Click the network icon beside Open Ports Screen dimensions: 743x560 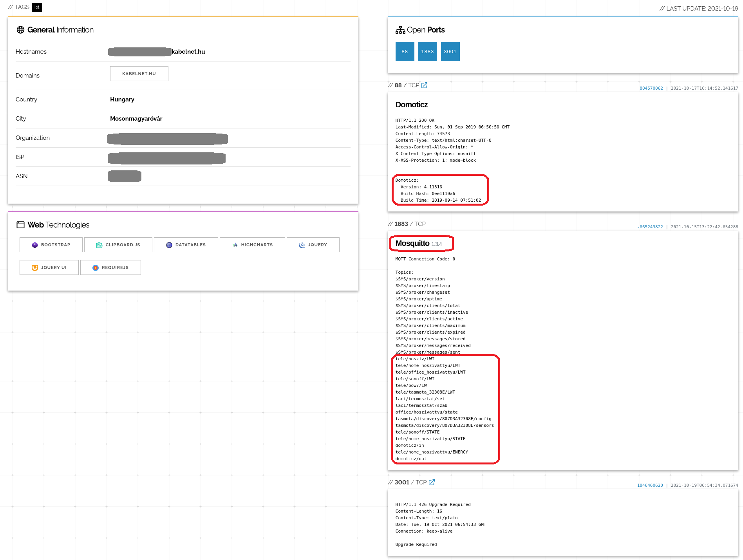point(400,30)
